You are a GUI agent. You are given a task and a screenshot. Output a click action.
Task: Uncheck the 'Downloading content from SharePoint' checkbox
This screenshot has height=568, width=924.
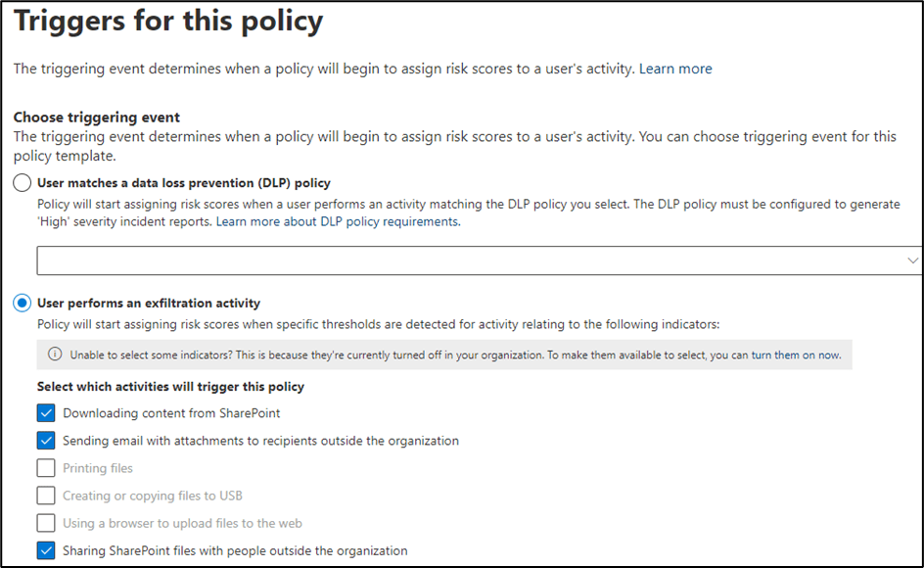[46, 413]
